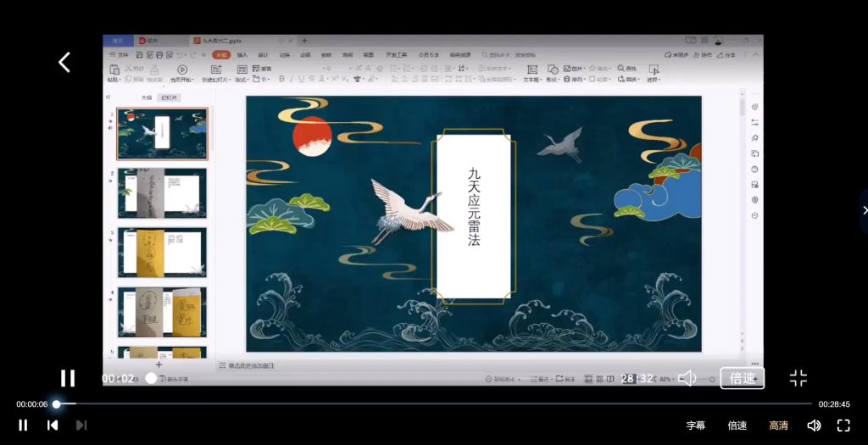Toggle Italic formatting in the ribbon
Image resolution: width=868 pixels, height=445 pixels.
pyautogui.click(x=291, y=79)
